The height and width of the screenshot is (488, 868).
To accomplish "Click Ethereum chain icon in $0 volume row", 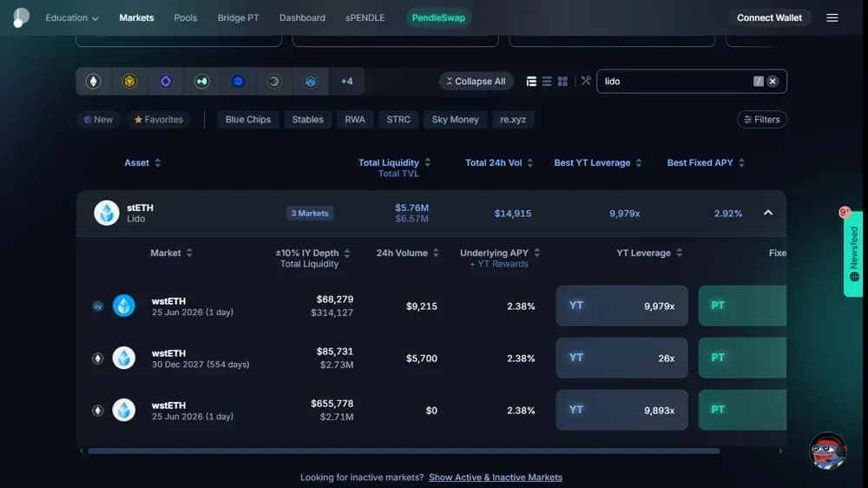I will point(98,411).
